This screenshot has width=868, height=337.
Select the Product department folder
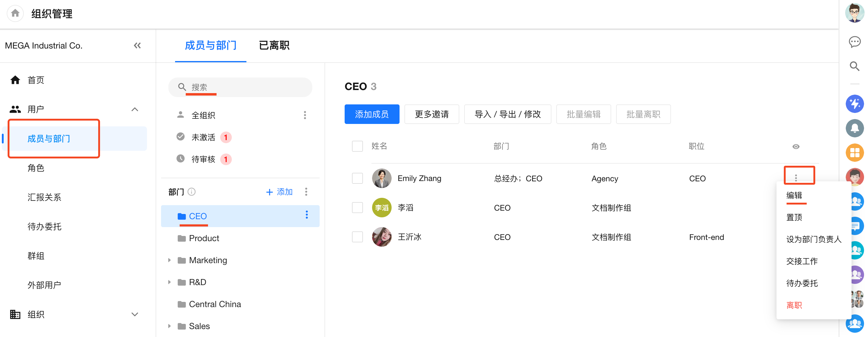(203, 238)
